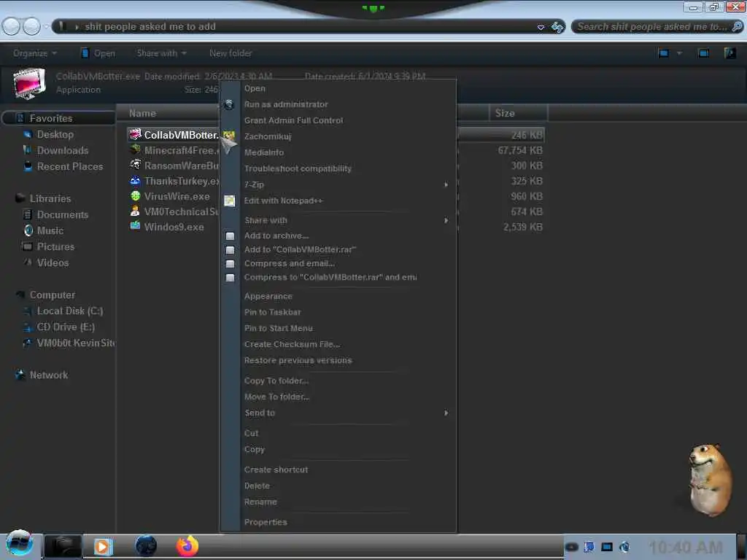747x560 pixels.
Task: Click the display icon in system tray
Action: point(606,547)
